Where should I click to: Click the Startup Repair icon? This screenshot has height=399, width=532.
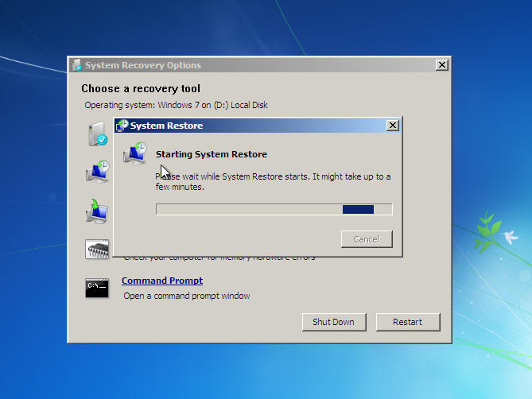pos(96,134)
